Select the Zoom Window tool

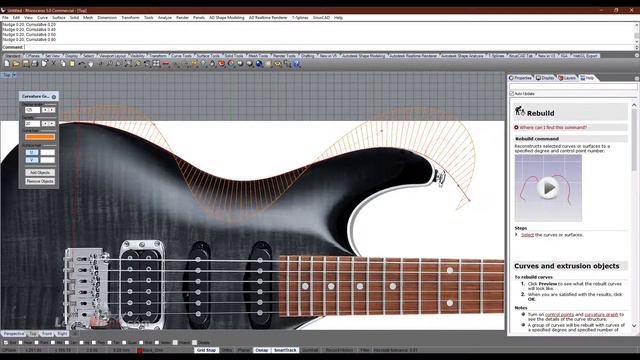[x=118, y=64]
